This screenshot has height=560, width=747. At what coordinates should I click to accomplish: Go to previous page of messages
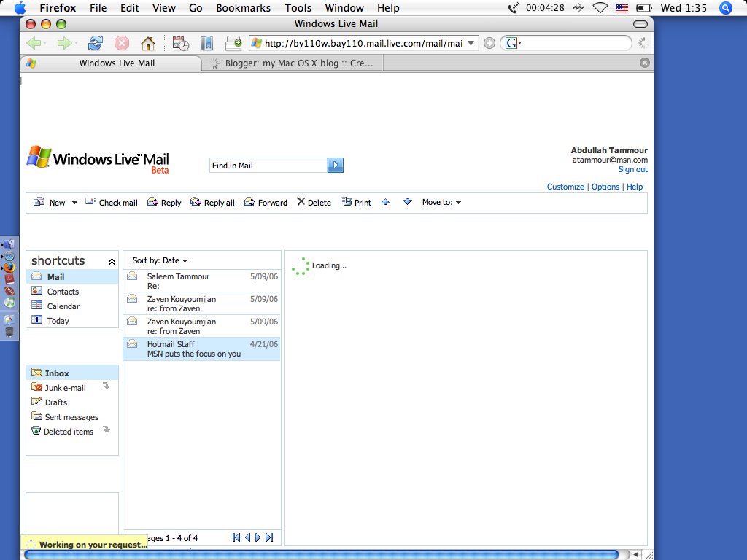tap(247, 537)
